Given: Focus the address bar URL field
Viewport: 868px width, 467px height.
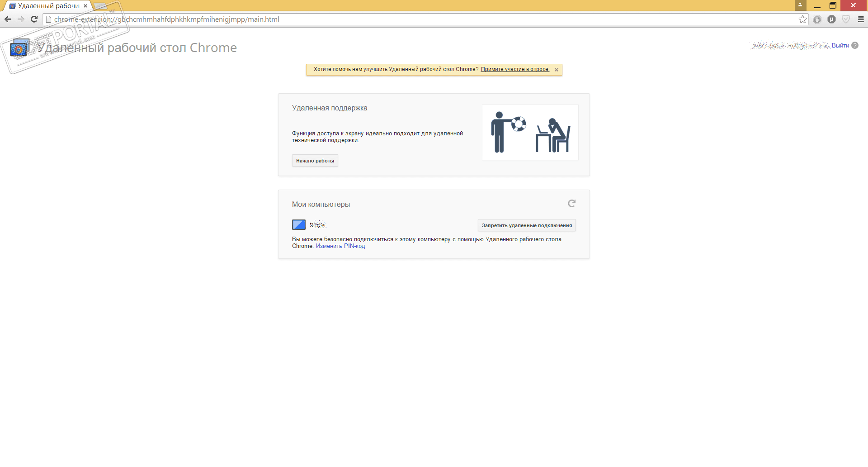Looking at the screenshot, I should 425,19.
